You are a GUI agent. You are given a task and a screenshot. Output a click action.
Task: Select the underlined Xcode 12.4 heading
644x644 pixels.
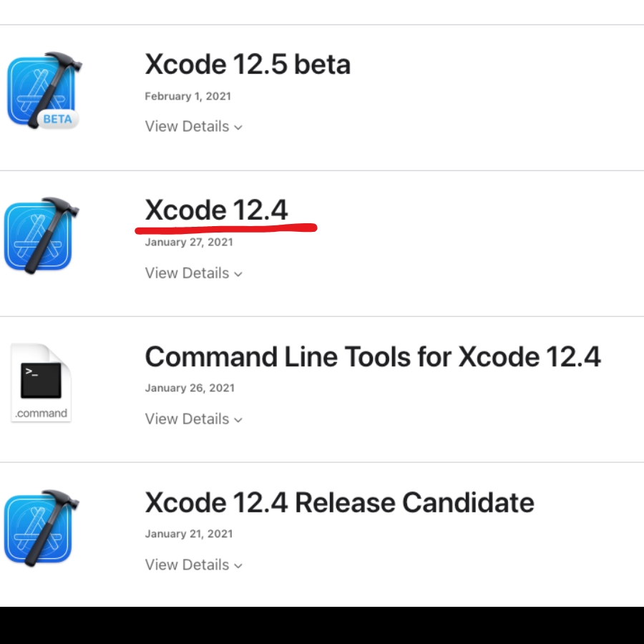point(217,210)
